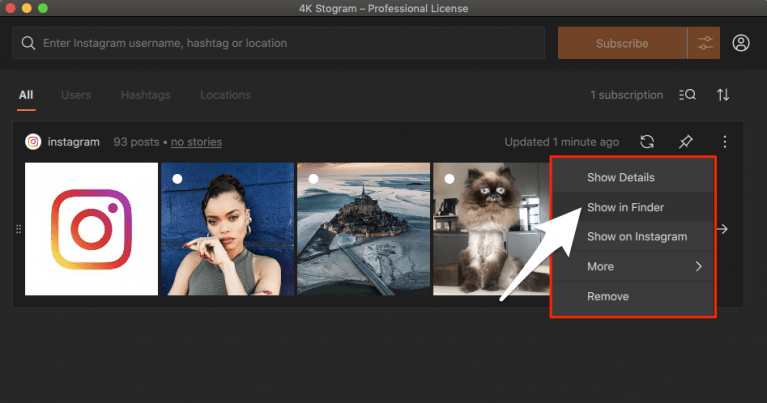Choose Remove from context menu
Screen dimensions: 767x403
(x=633, y=296)
